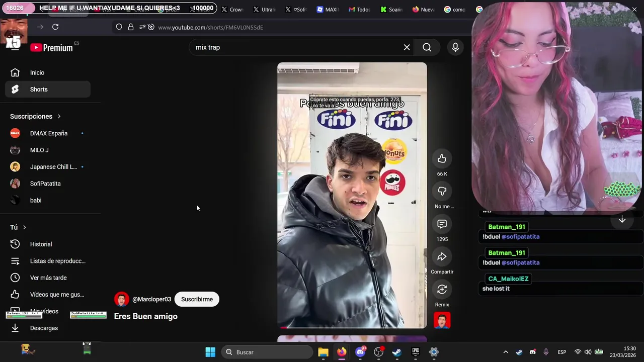
Task: Open Steam from the taskbar
Action: click(397, 352)
